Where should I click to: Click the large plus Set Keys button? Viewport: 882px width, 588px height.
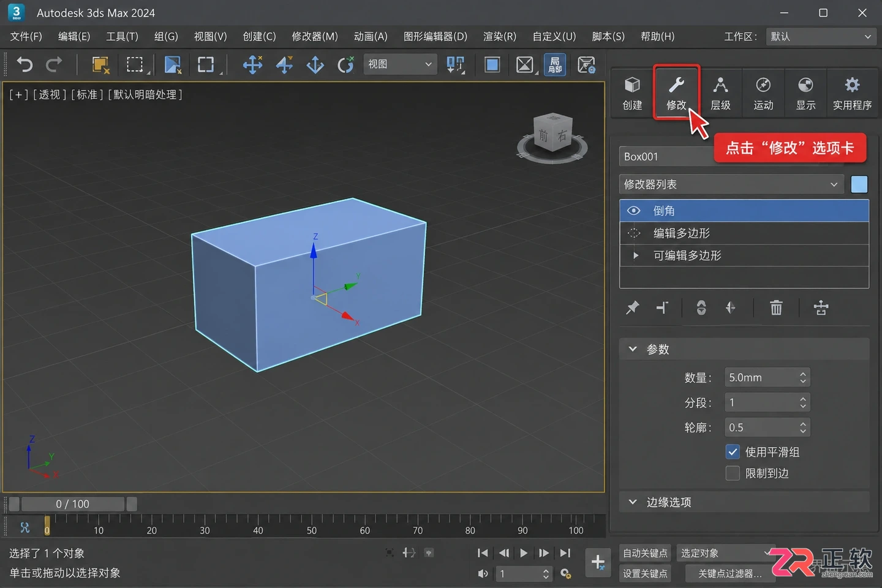click(x=598, y=562)
